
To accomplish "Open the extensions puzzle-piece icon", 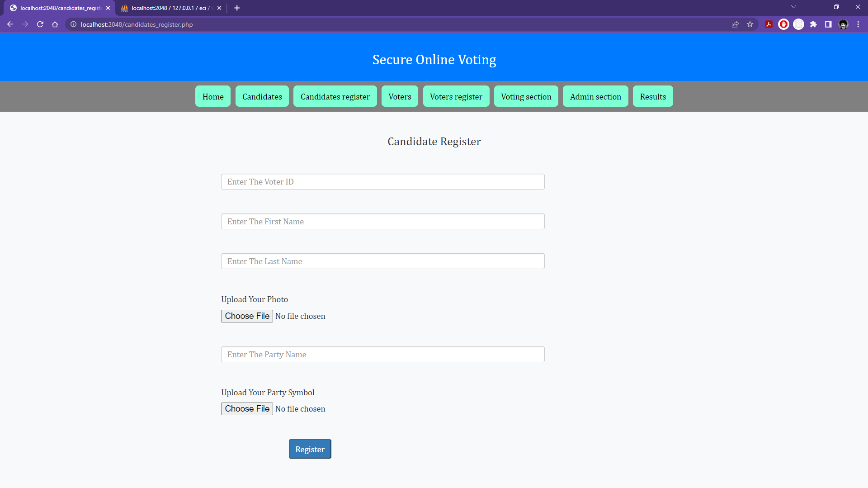I will (x=814, y=24).
